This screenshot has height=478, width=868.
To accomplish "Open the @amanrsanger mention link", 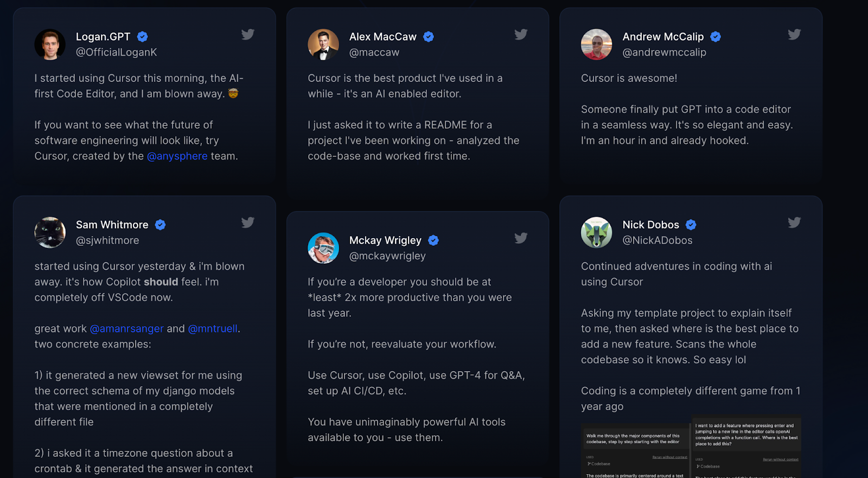I will (126, 329).
